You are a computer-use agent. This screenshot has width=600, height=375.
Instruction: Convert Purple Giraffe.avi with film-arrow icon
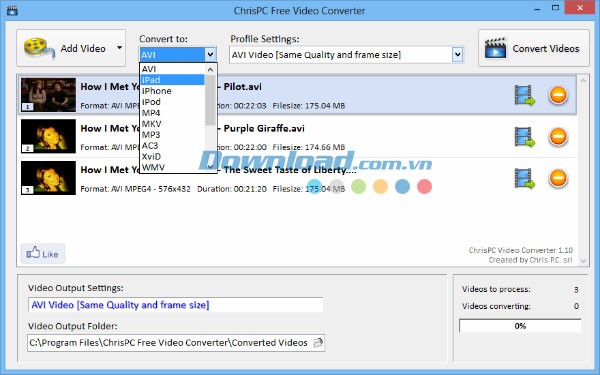point(524,137)
